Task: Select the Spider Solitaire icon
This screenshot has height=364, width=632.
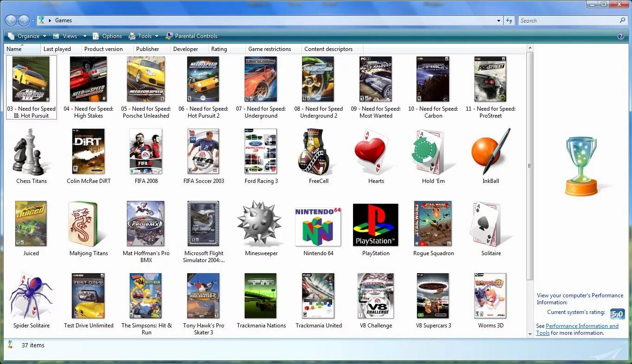Action: point(31,296)
